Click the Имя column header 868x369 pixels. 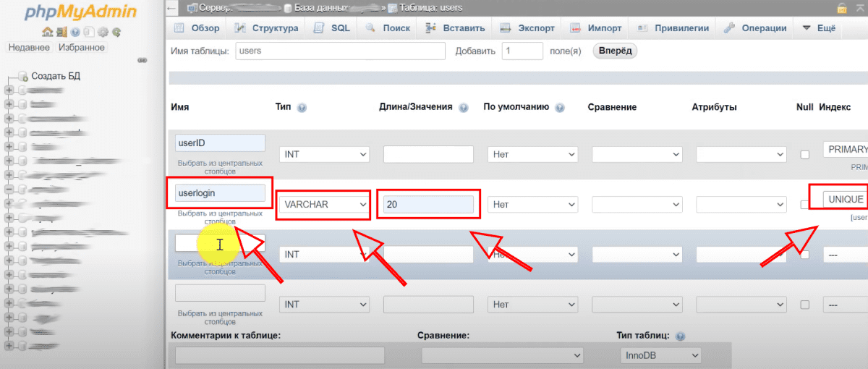[x=180, y=107]
